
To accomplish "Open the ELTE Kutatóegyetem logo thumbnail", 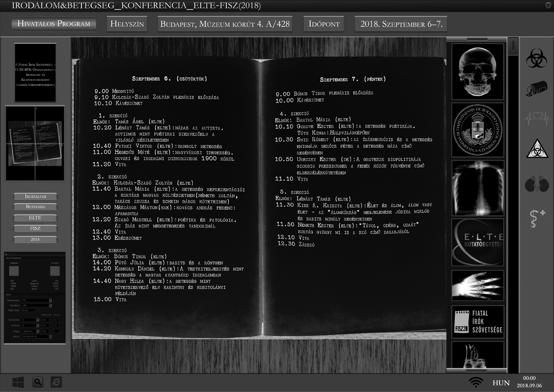I will point(477,242).
